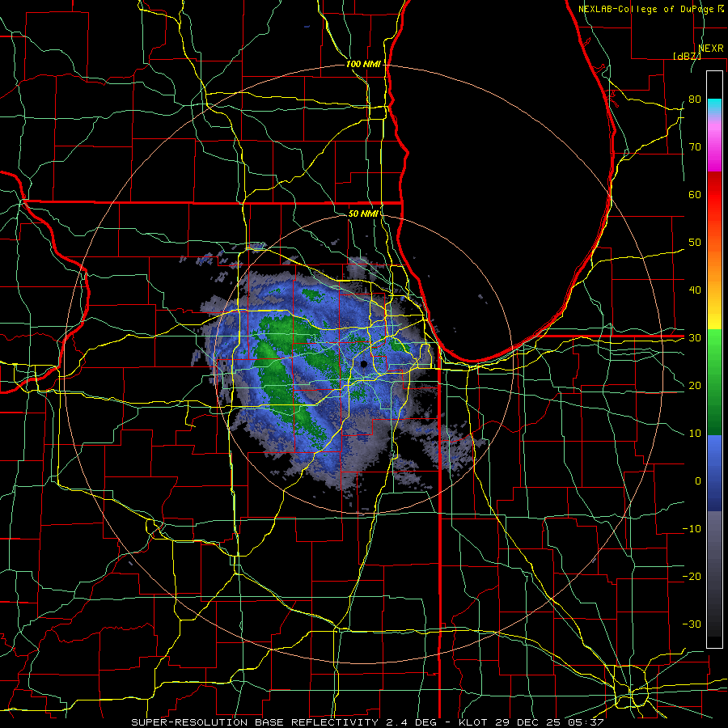
Task: Click the '-30' value on the dBZ scale
Action: 692,624
